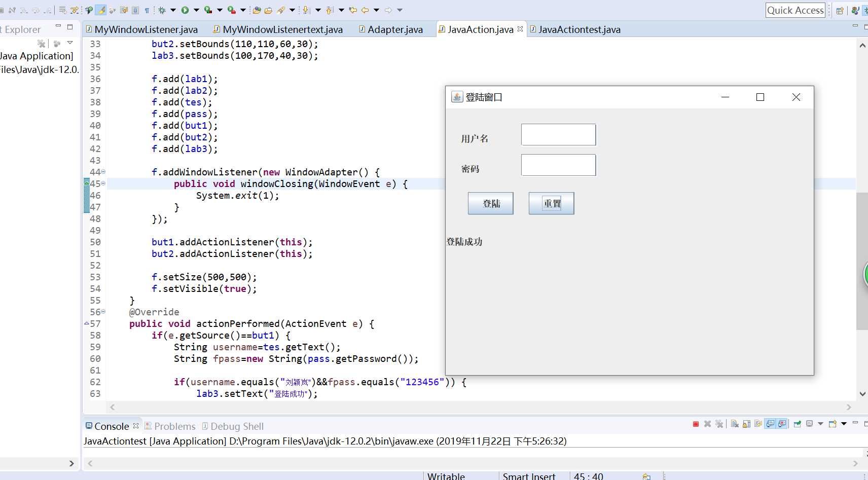
Task: Toggle Mark Occurrences highlighter icon
Action: [x=101, y=10]
